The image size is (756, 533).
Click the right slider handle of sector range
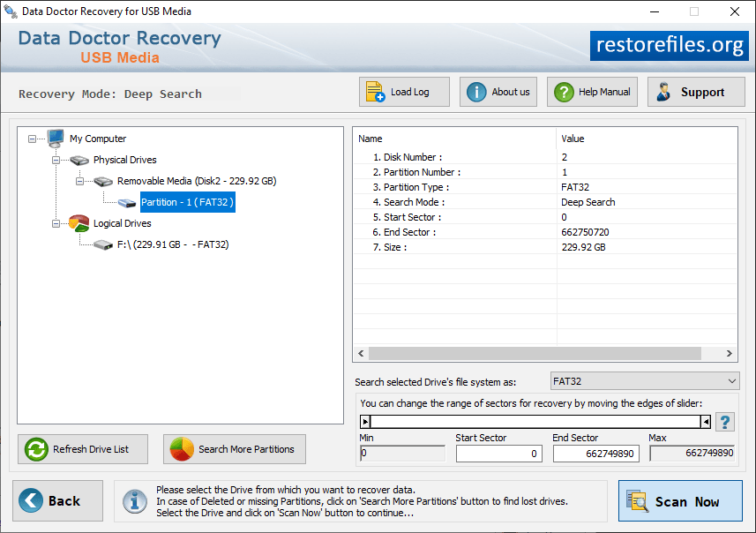(x=706, y=422)
